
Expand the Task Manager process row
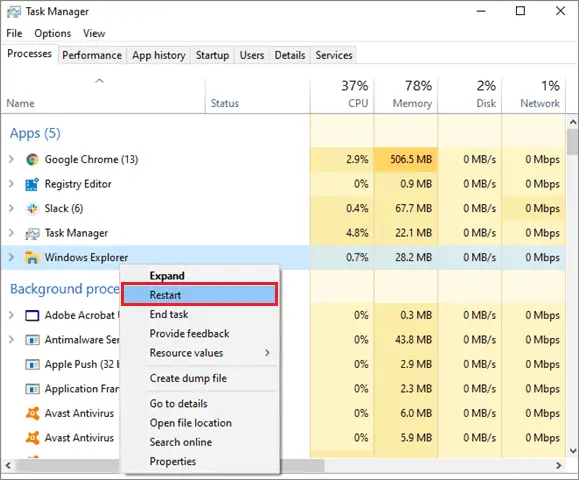[11, 233]
